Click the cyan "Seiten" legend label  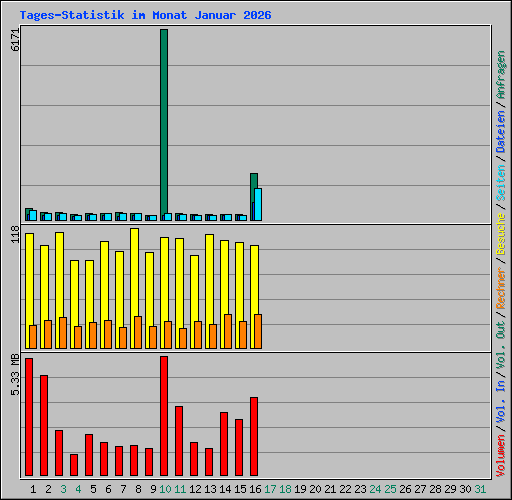coord(501,183)
